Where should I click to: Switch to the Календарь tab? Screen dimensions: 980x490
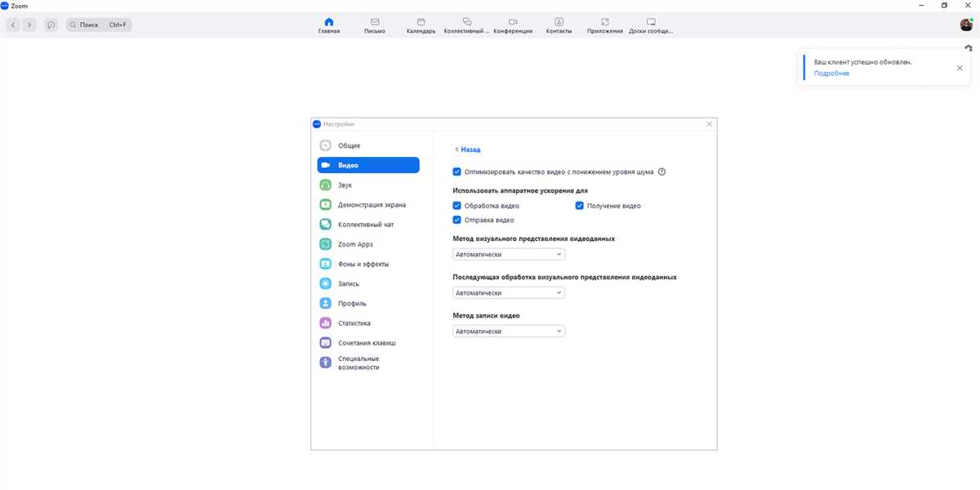pyautogui.click(x=421, y=25)
